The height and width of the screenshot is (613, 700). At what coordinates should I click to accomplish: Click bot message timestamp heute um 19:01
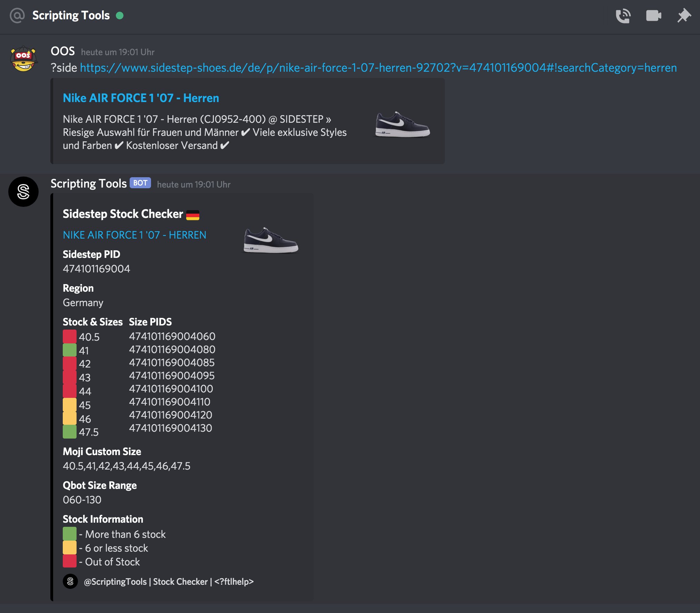pyautogui.click(x=194, y=184)
